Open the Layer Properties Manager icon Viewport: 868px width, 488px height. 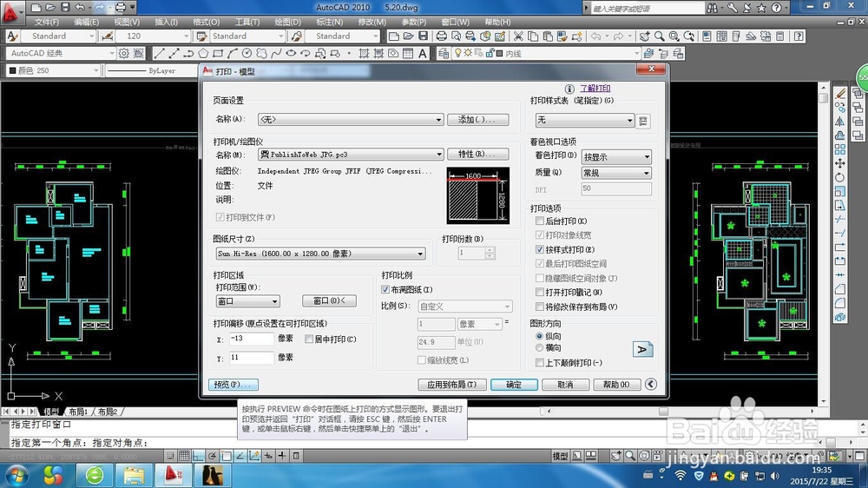(x=444, y=53)
